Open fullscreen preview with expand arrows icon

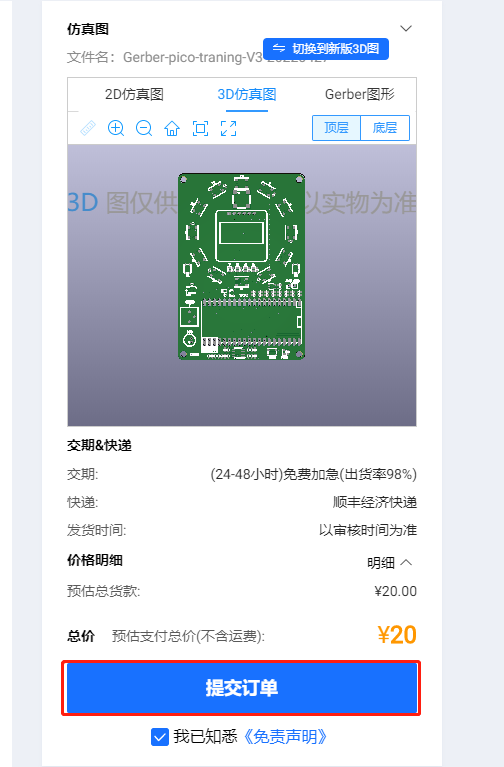click(x=229, y=129)
